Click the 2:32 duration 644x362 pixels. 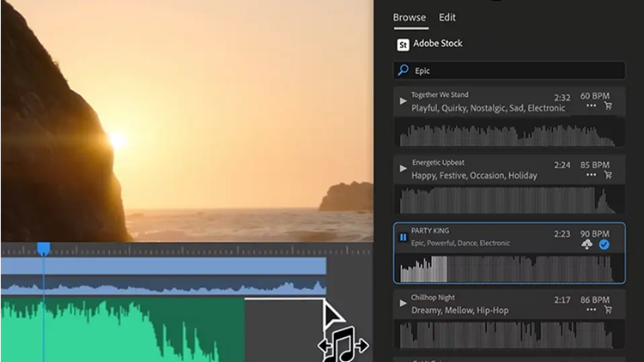tap(562, 98)
